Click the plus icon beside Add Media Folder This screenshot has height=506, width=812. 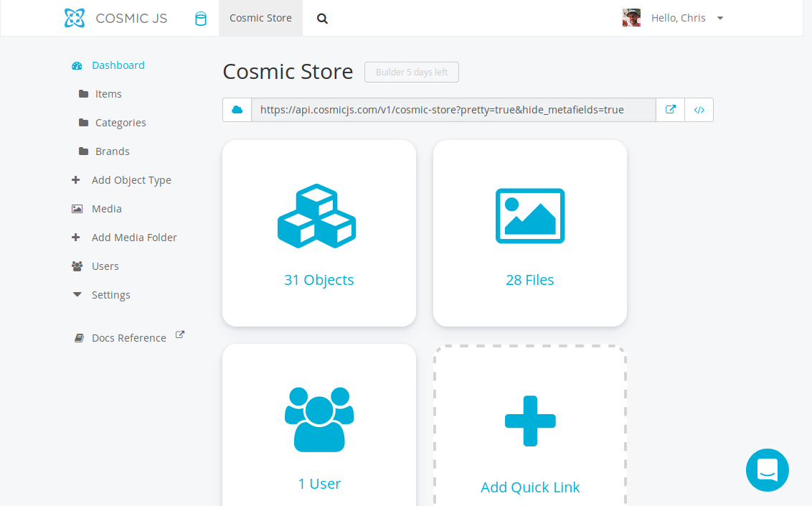tap(75, 237)
